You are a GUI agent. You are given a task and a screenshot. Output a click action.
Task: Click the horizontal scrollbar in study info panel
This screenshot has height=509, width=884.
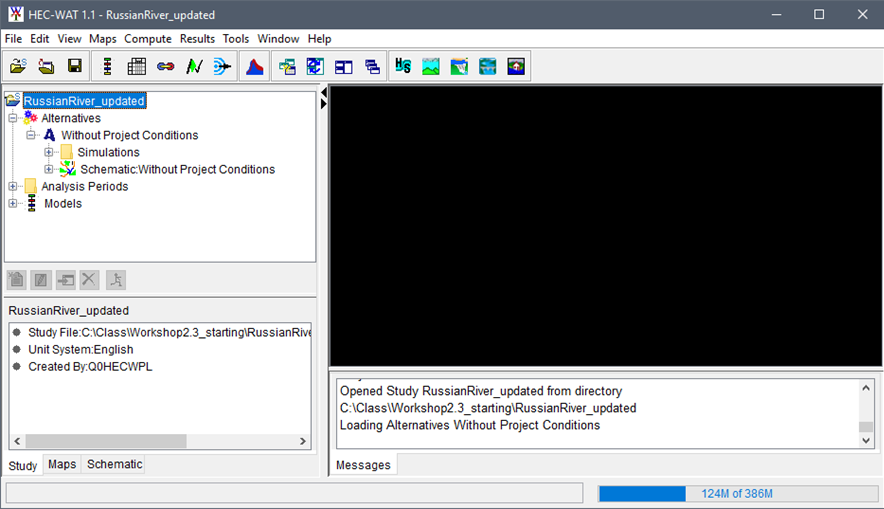(106, 441)
